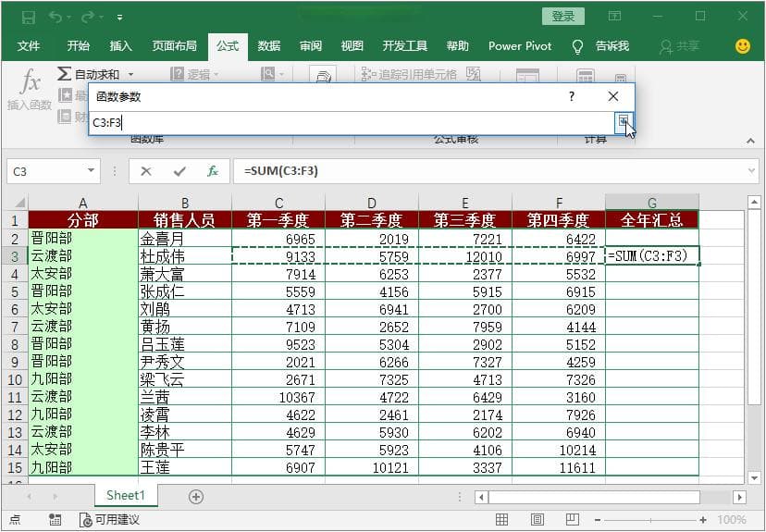The width and height of the screenshot is (766, 532).
Task: Open the Customize Quick Access Toolbar dropdown
Action: click(119, 19)
